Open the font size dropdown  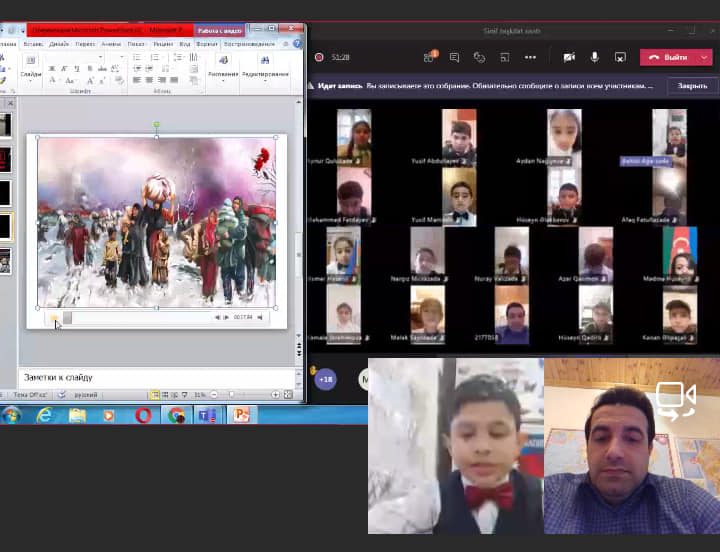[121, 57]
